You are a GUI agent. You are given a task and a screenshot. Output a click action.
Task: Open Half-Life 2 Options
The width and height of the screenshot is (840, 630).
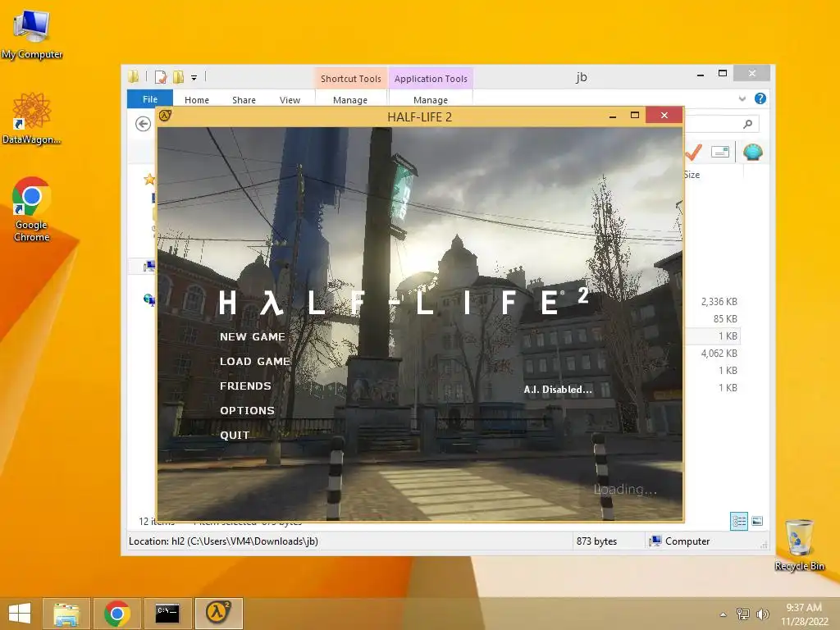pyautogui.click(x=247, y=411)
